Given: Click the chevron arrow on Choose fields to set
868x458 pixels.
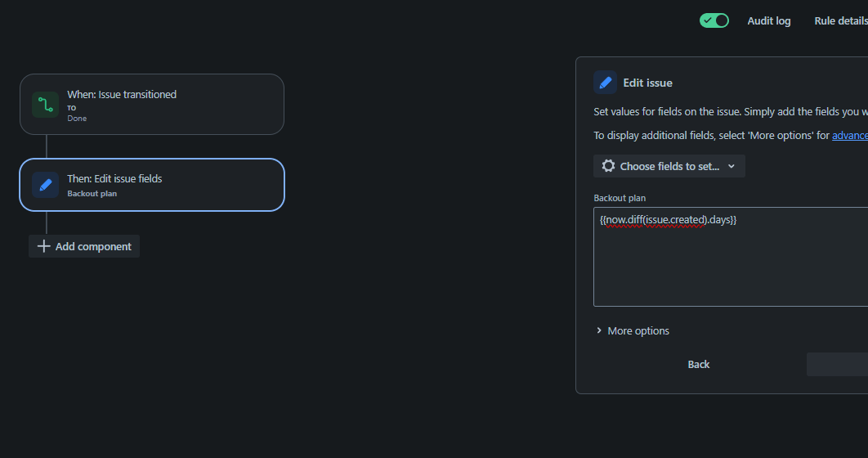Looking at the screenshot, I should pyautogui.click(x=732, y=166).
